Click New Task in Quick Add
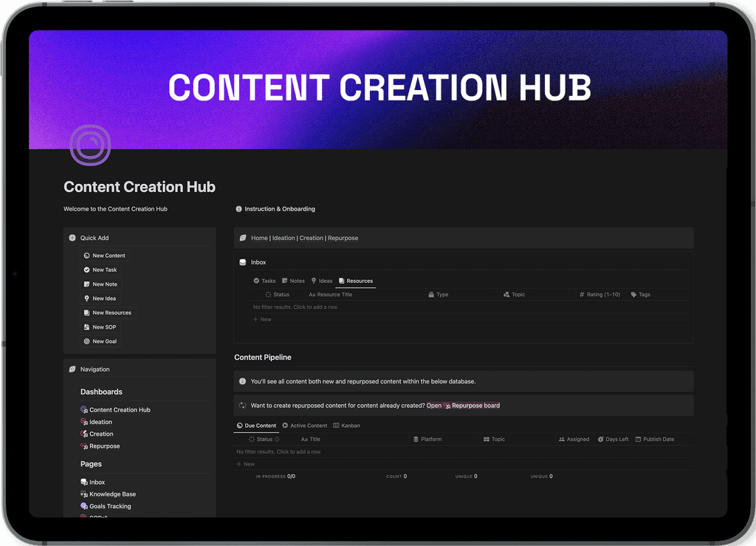The width and height of the screenshot is (756, 546). tap(100, 270)
